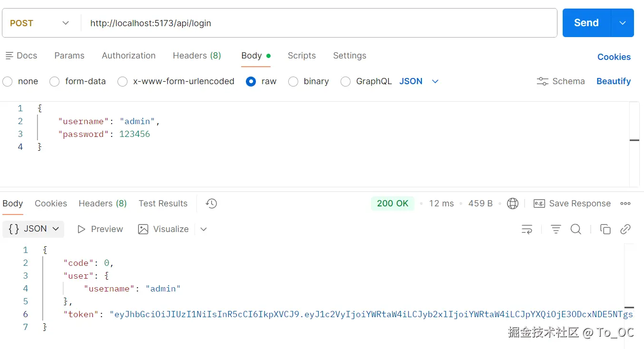Click the link icon in response toolbar
The image size is (644, 349).
(x=625, y=229)
